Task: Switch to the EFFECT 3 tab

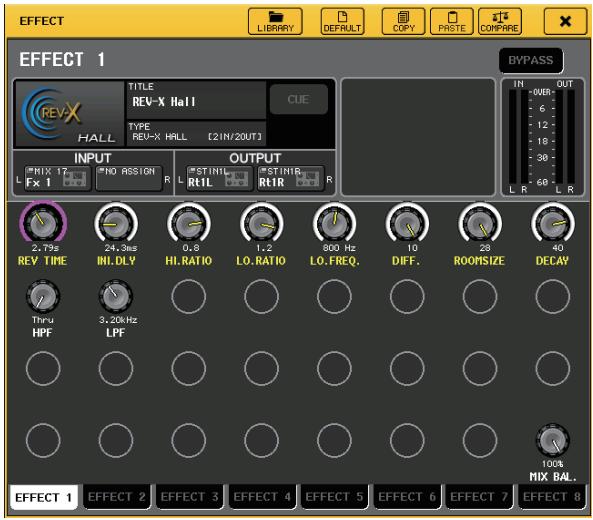Action: [x=189, y=497]
